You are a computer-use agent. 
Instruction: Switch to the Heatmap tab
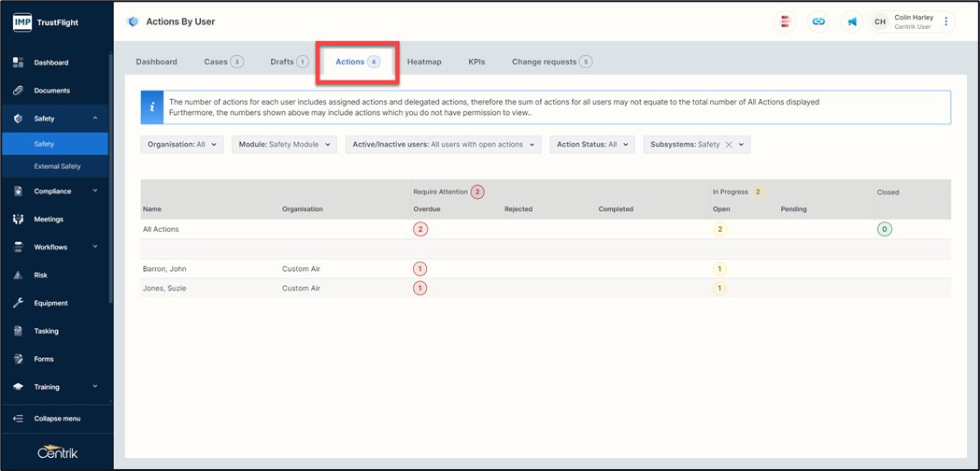[x=424, y=62]
